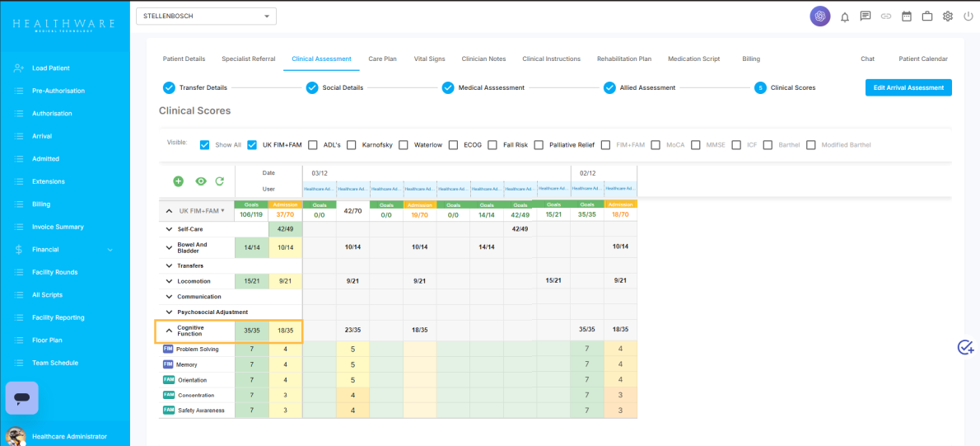Click the purple AI assistant icon
The width and height of the screenshot is (980, 446).
(819, 16)
